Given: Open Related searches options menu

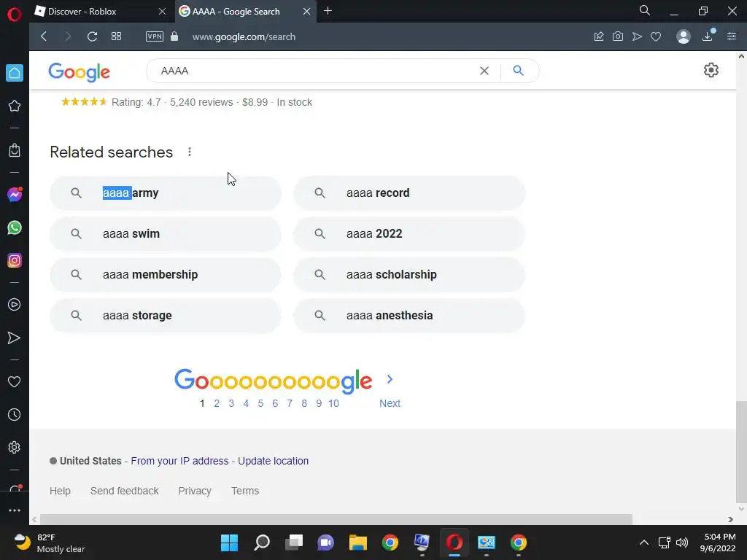Looking at the screenshot, I should (190, 152).
